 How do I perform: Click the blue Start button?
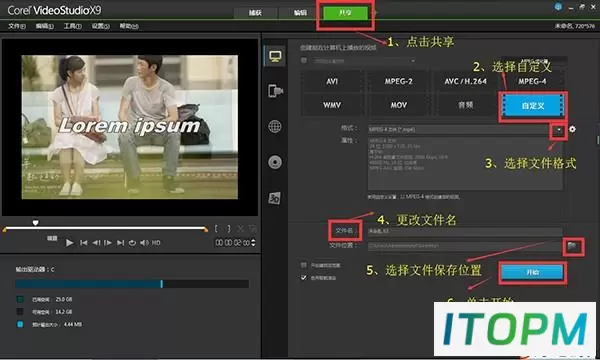[532, 272]
